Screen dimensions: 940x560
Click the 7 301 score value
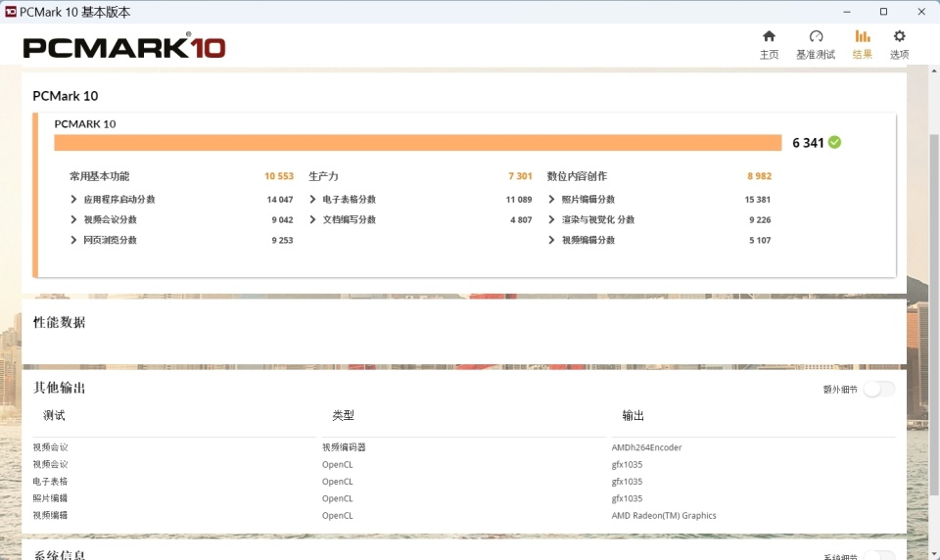click(520, 175)
